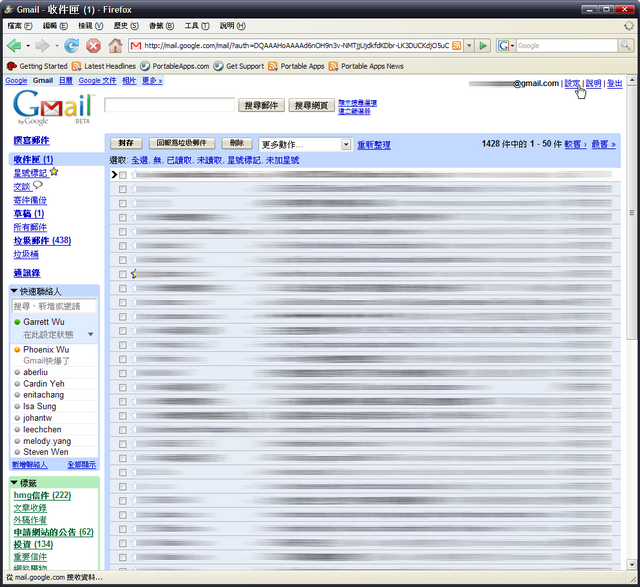Open the hmg信件 (222) label

42,495
